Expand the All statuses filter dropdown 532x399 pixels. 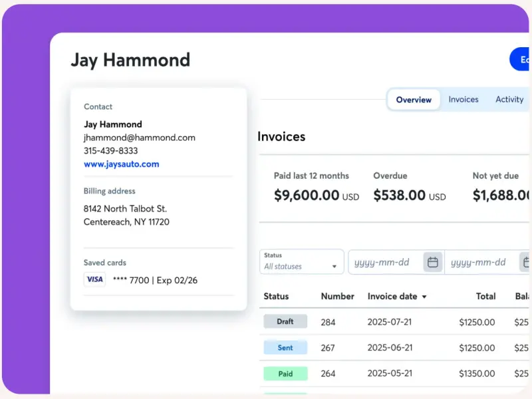click(301, 261)
